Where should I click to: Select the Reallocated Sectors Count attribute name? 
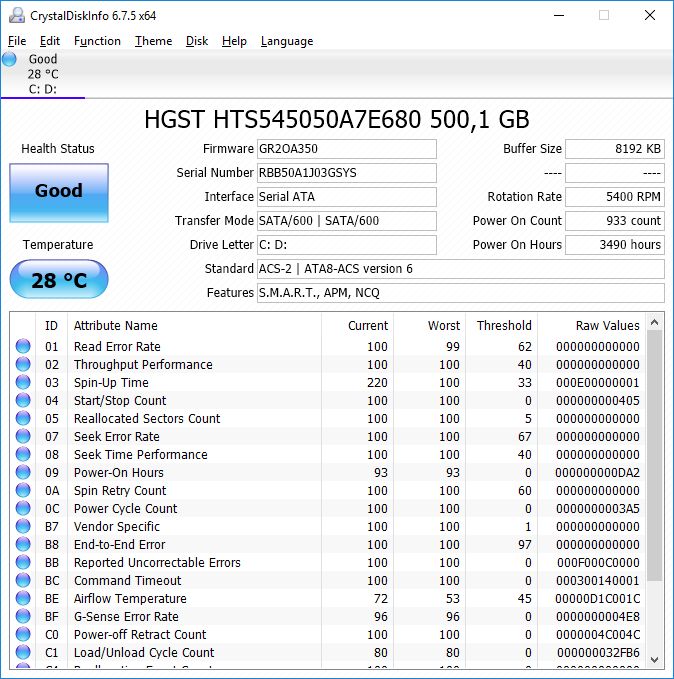pos(147,418)
